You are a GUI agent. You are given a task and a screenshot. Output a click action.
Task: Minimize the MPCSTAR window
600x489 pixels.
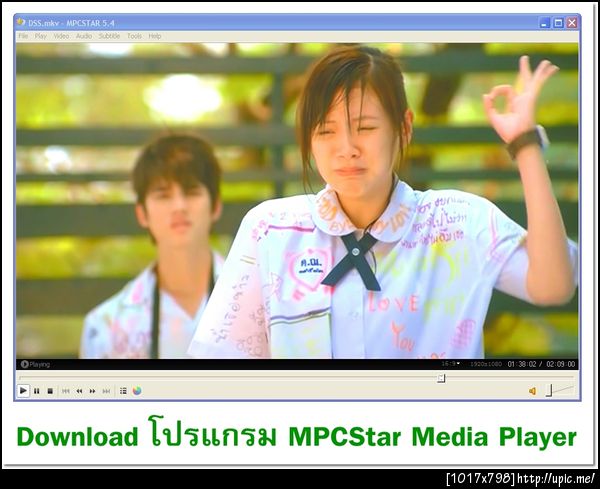click(x=545, y=23)
